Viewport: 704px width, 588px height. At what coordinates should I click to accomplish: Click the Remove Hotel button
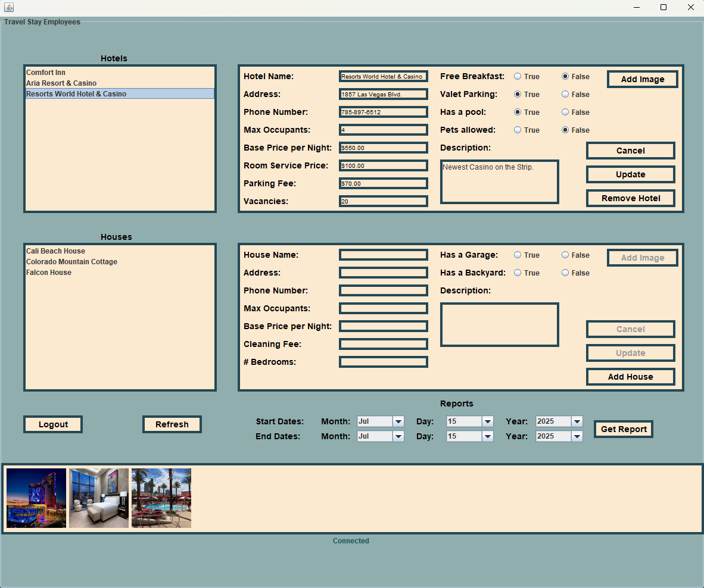[630, 198]
